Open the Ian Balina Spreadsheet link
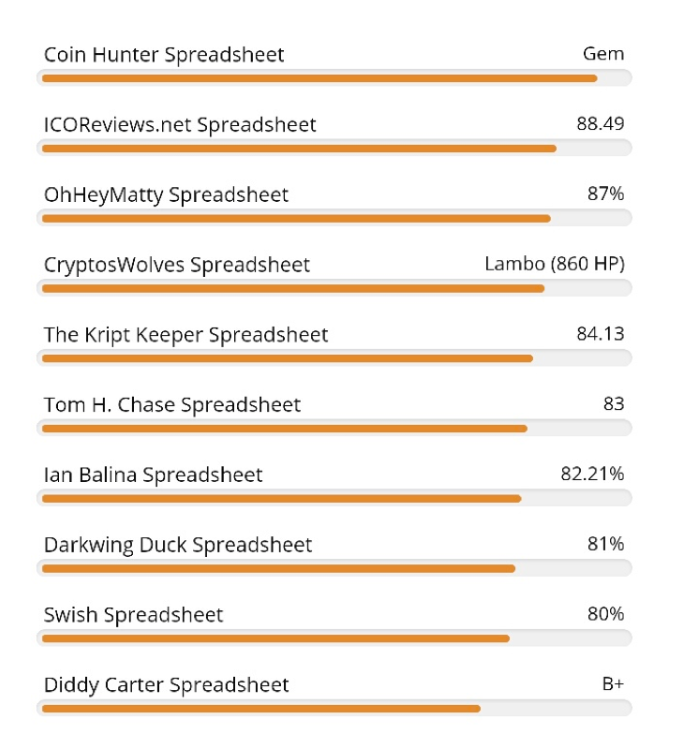 point(153,475)
